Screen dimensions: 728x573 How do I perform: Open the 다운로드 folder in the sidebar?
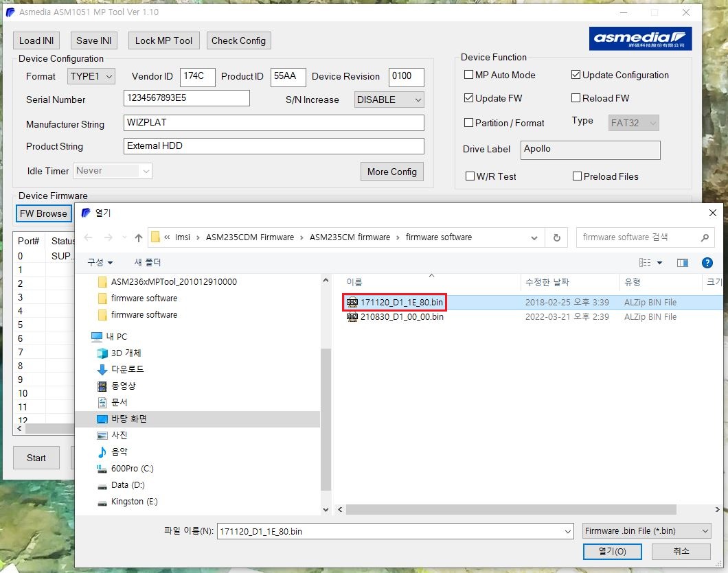(121, 369)
